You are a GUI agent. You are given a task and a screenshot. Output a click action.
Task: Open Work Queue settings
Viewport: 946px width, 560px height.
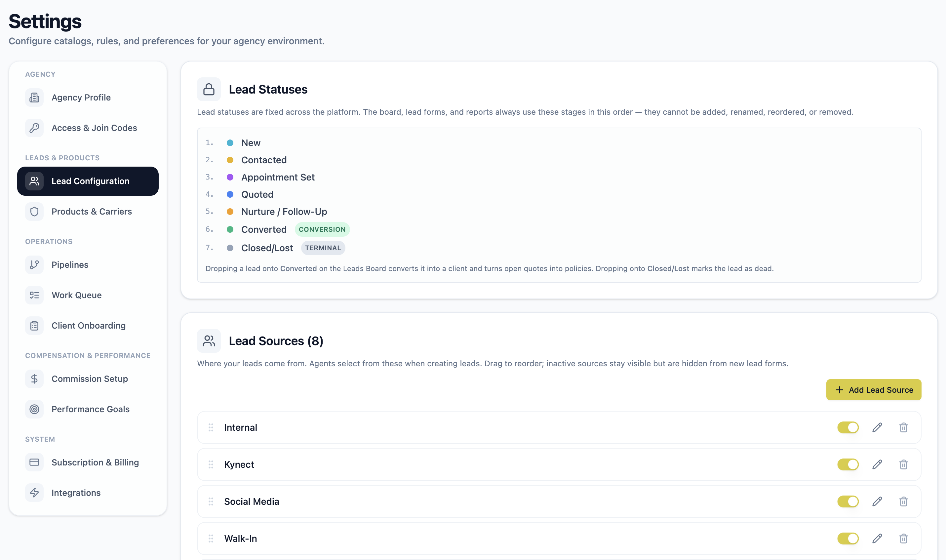(88, 295)
